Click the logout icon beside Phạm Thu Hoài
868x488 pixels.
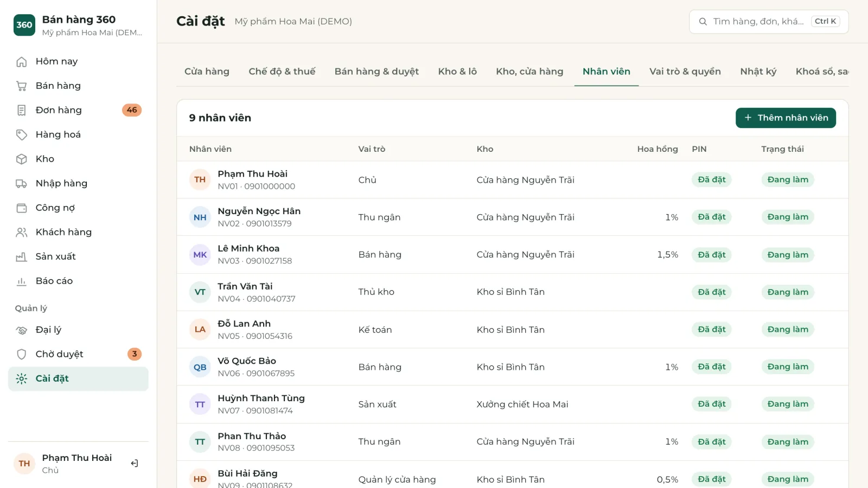tap(135, 464)
